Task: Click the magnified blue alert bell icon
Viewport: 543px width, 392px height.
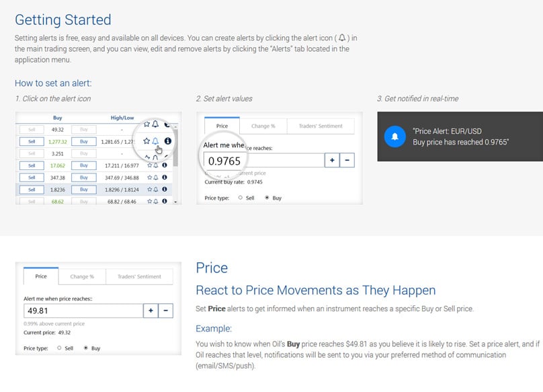Action: tap(155, 141)
